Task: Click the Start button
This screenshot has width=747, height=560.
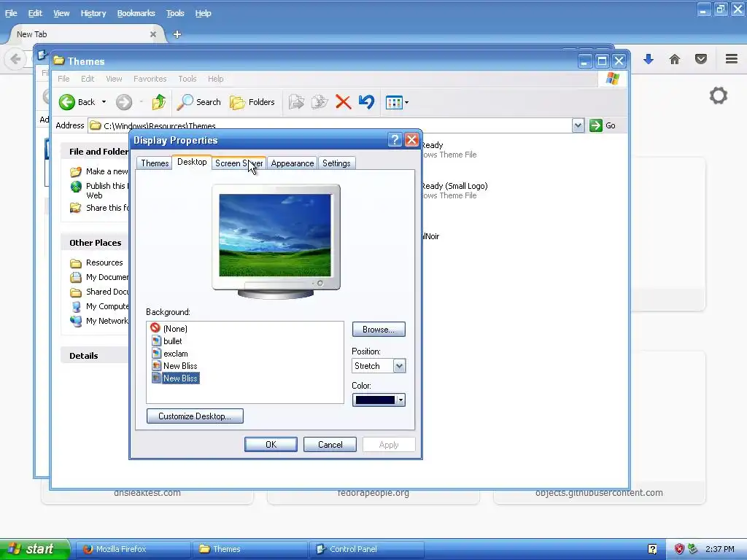Action: point(34,549)
